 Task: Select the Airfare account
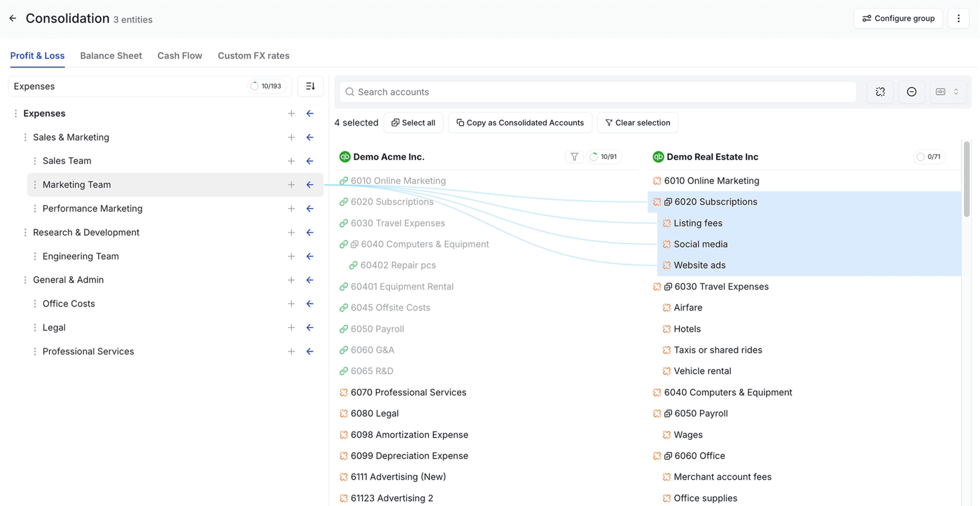(688, 307)
